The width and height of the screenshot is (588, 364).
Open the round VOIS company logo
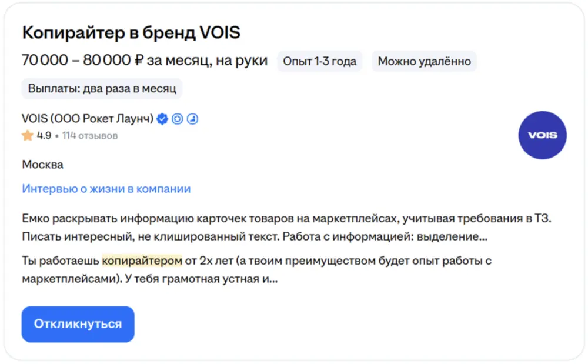[x=542, y=135]
